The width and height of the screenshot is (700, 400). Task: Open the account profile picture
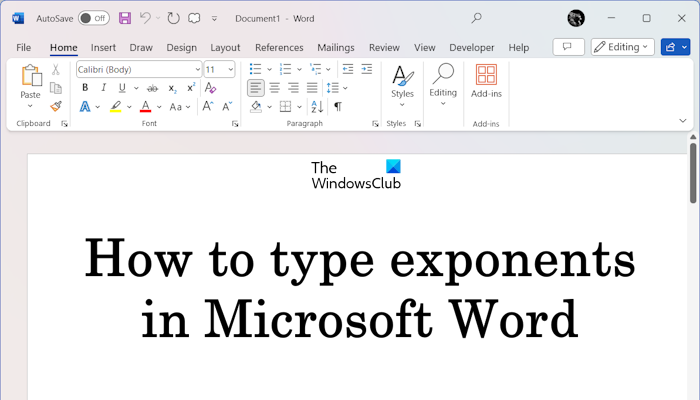click(x=576, y=18)
